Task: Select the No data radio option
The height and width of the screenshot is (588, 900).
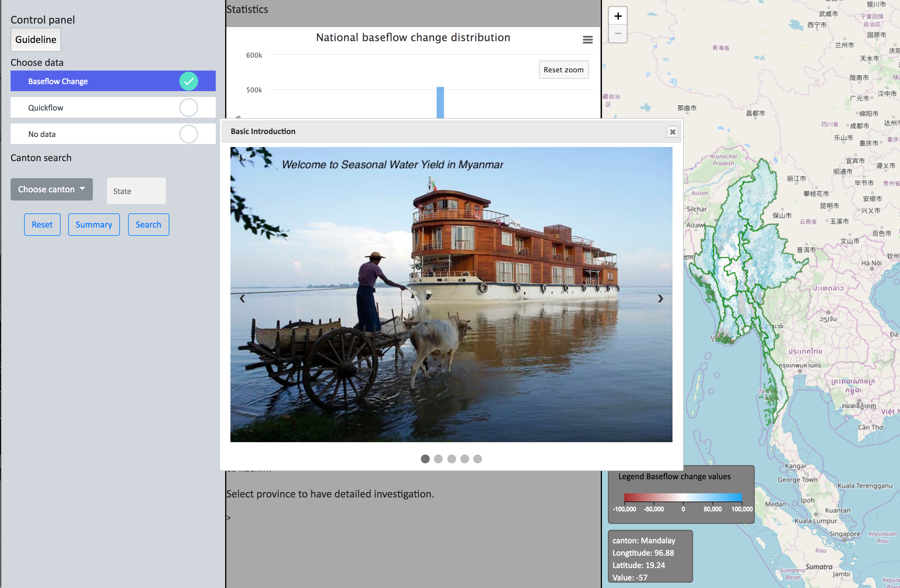Action: 188,134
